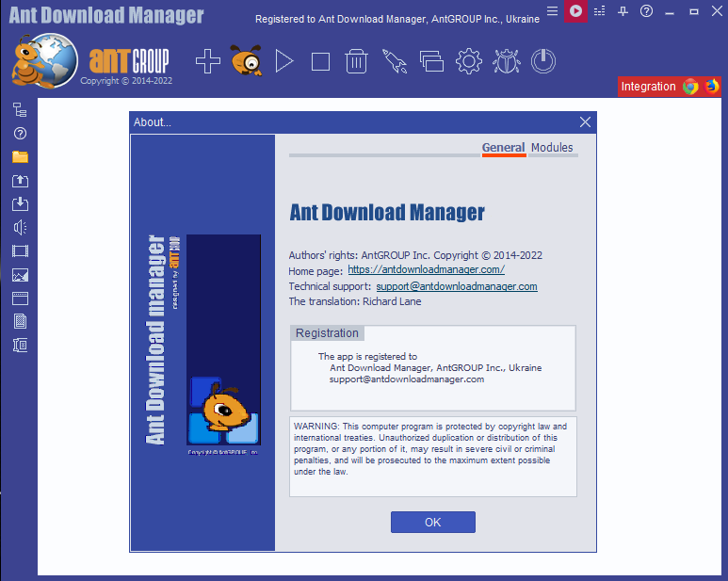
Task: Click the download arrow sidebar icon
Action: pos(20,203)
